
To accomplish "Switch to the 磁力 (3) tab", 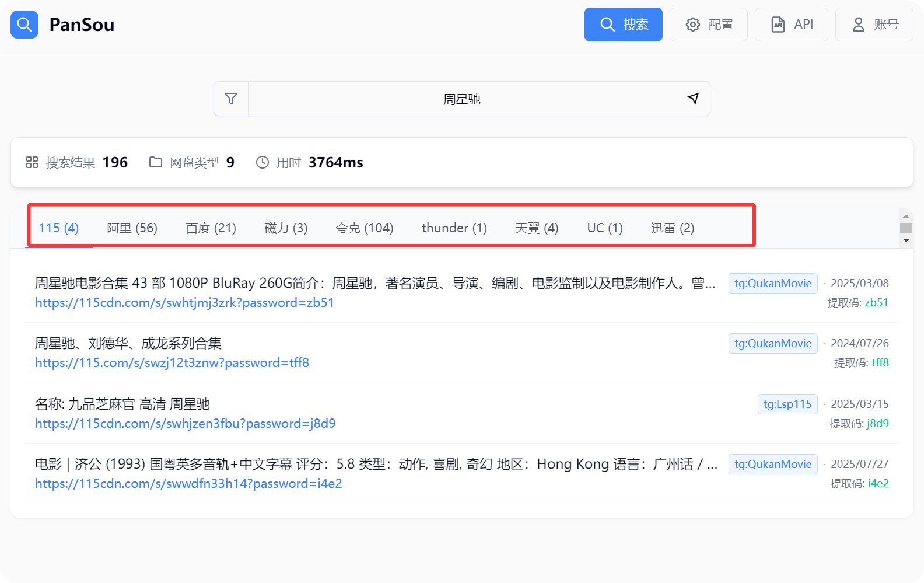I will [x=286, y=228].
